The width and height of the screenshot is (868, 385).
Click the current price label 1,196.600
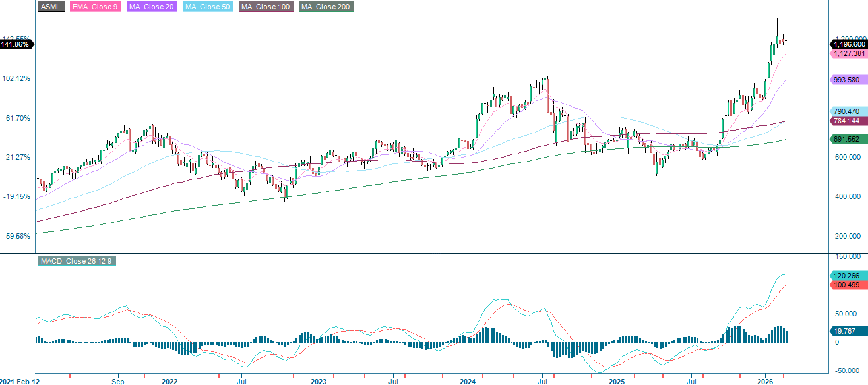click(x=848, y=45)
